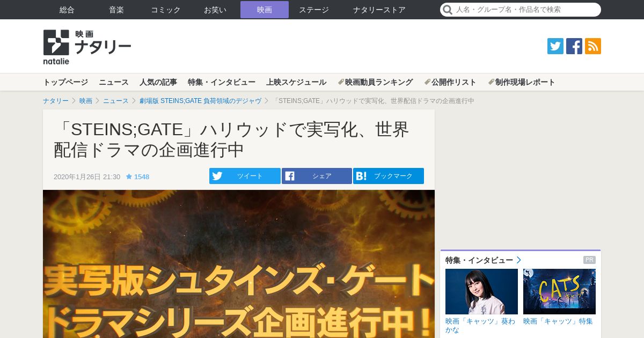Open CATS movie poster thumbnail
644x338 pixels.
coord(559,291)
